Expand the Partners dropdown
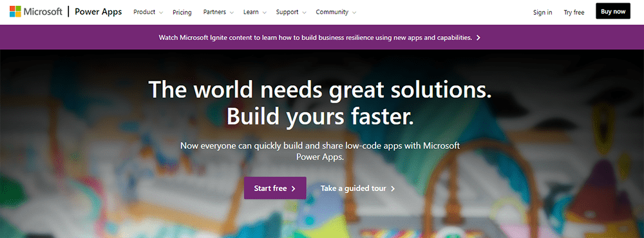This screenshot has height=238, width=644. 218,12
